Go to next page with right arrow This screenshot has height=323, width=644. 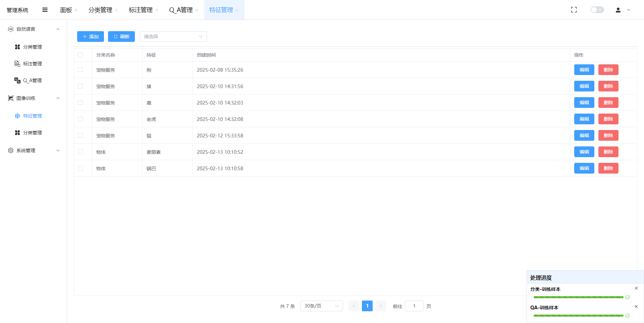pyautogui.click(x=381, y=306)
